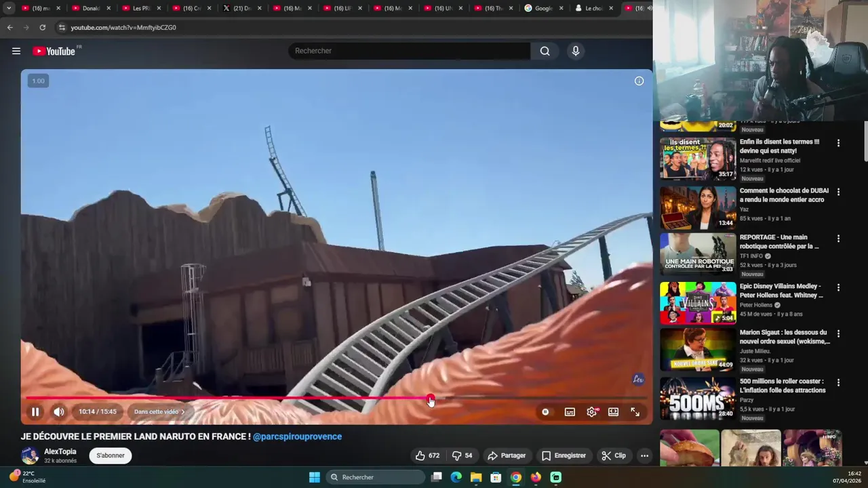
Task: Switch to the X '(21)' browser tab
Action: (x=242, y=8)
